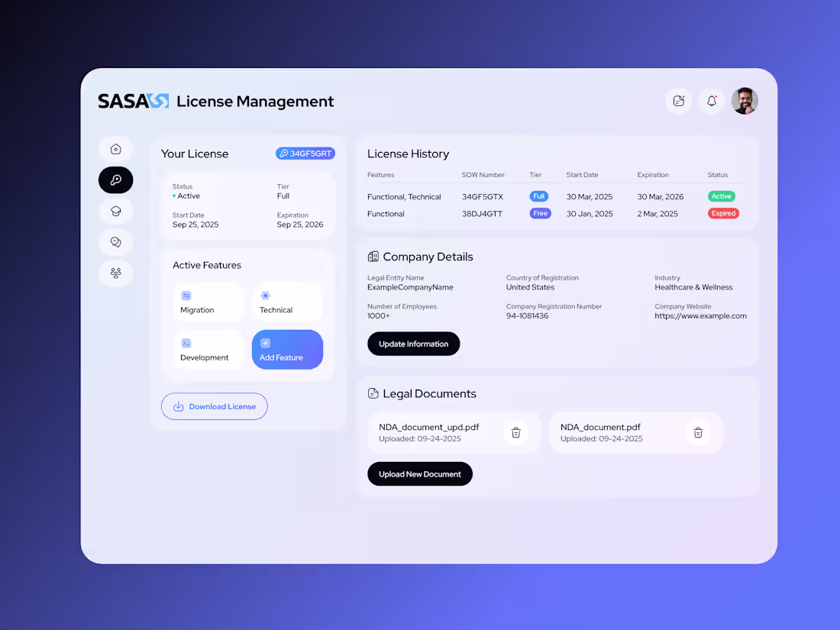The image size is (840, 630).
Task: Click the Tier column header
Action: (536, 175)
